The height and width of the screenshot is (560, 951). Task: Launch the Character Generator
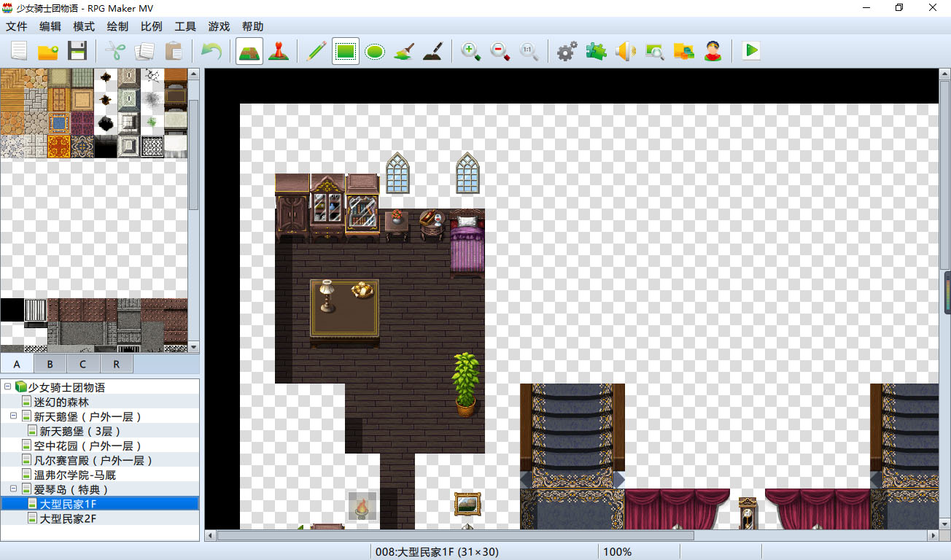(713, 51)
